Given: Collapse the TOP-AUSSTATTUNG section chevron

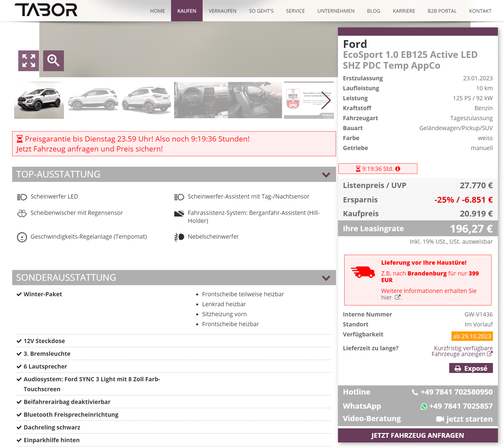Looking at the screenshot, I should point(326,174).
